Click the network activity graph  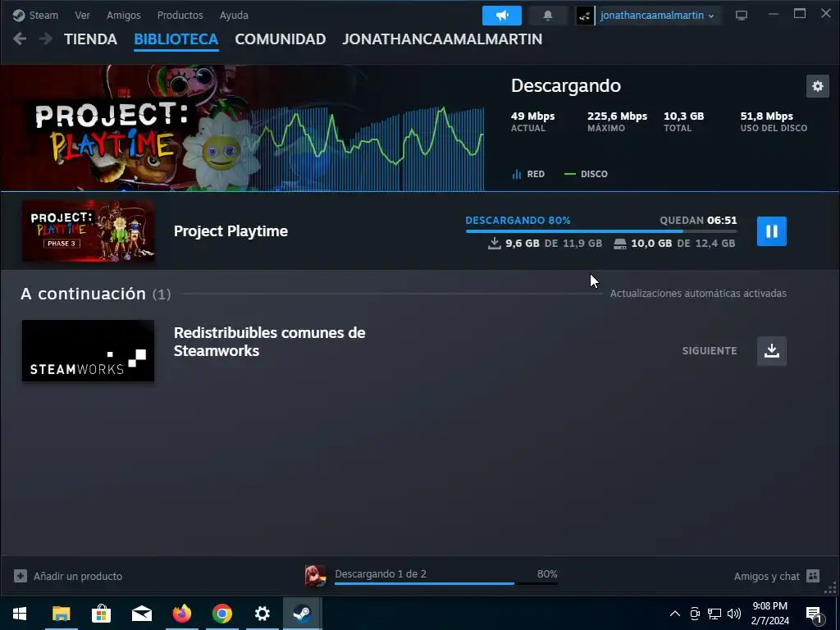pos(370,148)
